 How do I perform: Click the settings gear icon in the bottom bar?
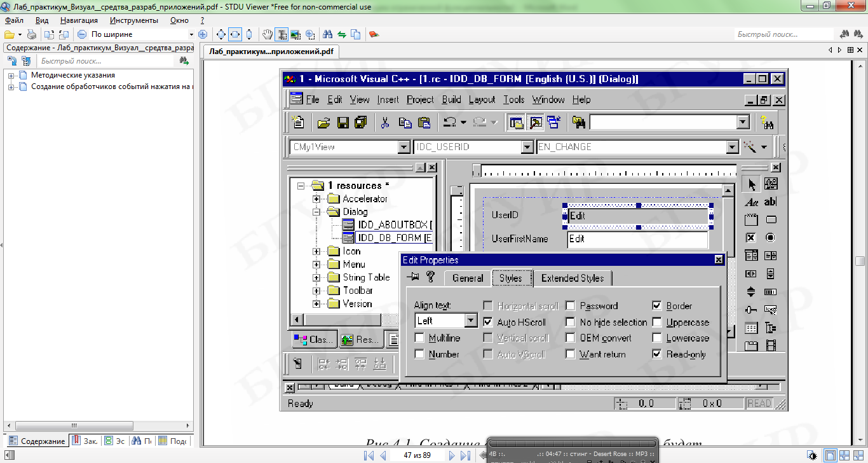tap(812, 455)
